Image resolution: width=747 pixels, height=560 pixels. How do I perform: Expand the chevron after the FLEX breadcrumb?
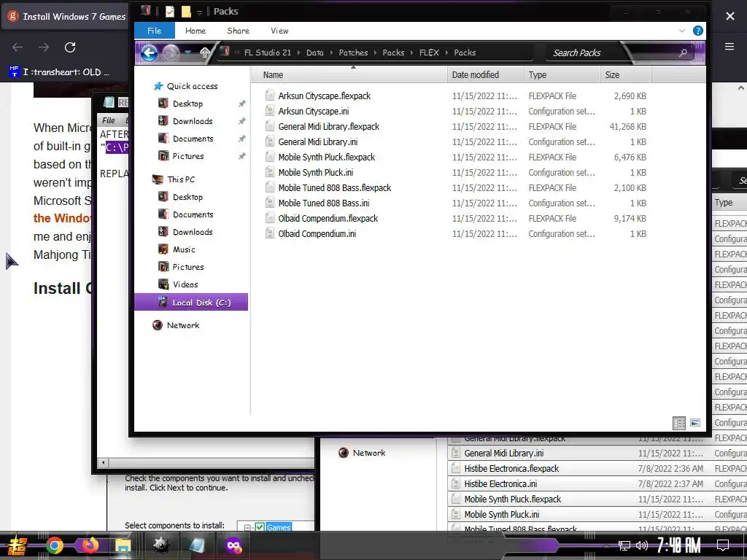click(x=446, y=52)
